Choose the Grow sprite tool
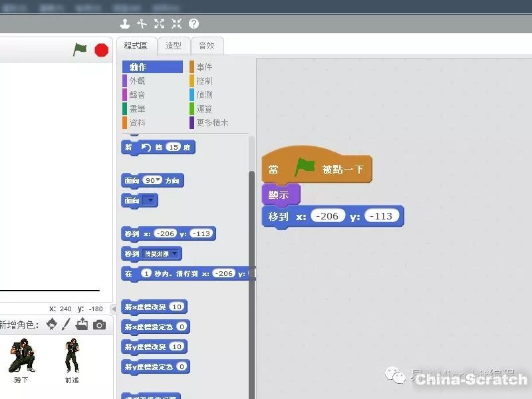Viewport: 532px width, 399px height. pyautogui.click(x=159, y=24)
